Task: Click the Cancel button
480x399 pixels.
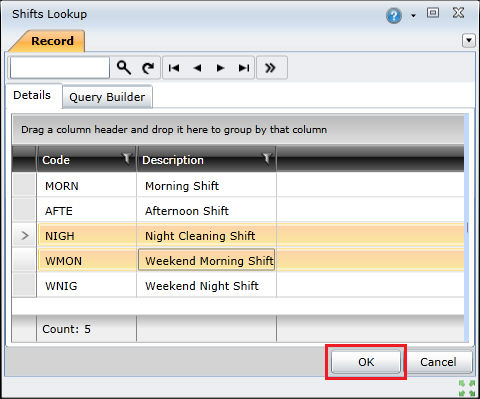Action: pos(438,362)
